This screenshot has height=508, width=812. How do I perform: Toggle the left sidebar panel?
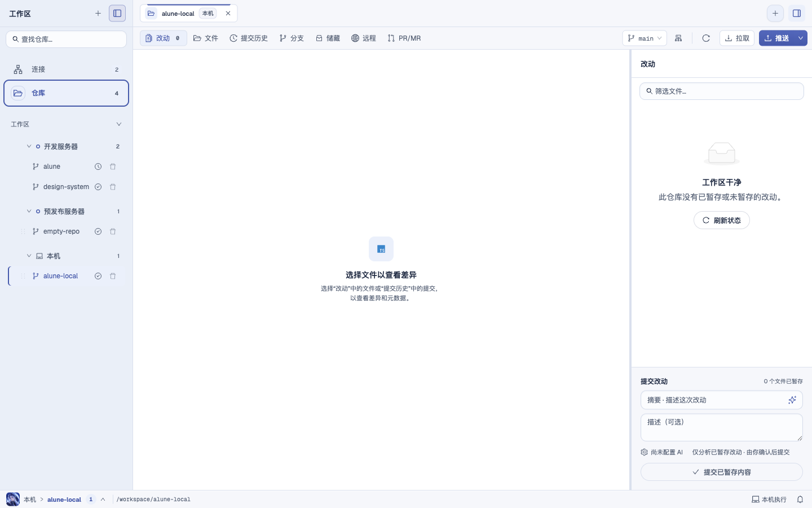117,13
